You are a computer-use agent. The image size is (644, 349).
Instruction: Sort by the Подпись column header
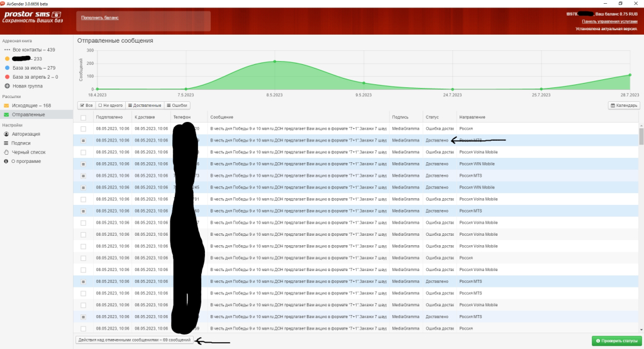click(x=400, y=118)
